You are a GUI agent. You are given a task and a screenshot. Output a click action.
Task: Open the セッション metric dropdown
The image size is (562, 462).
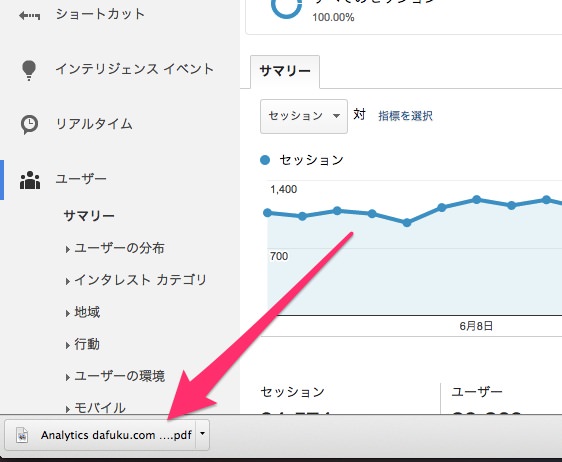click(304, 116)
